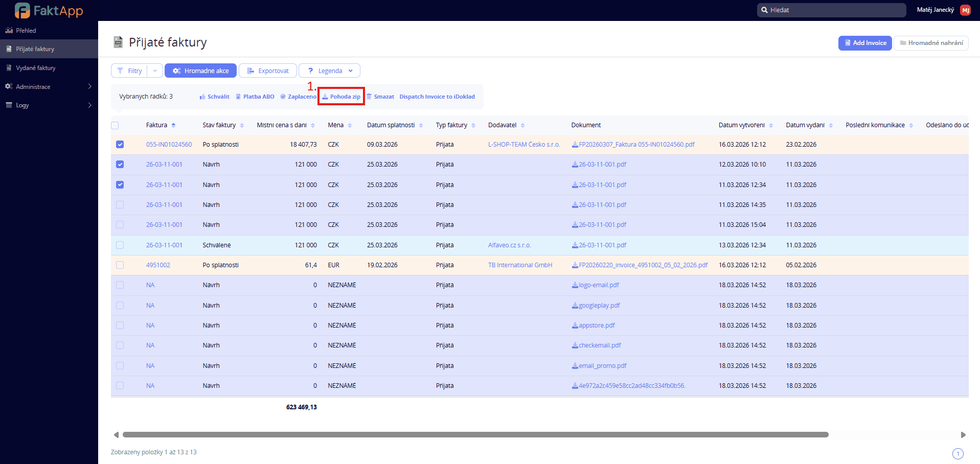
Task: Click the Schválit thumbs-up icon
Action: pyautogui.click(x=202, y=97)
